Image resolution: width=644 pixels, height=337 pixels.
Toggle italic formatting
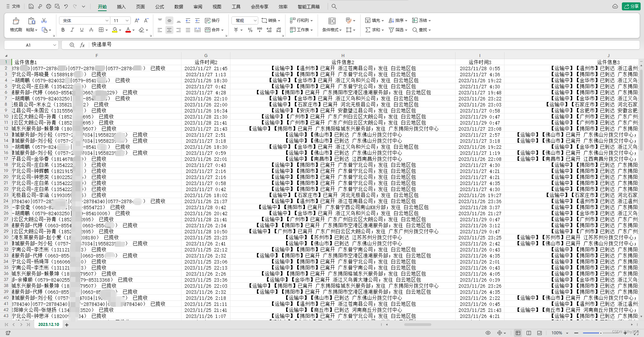click(72, 30)
